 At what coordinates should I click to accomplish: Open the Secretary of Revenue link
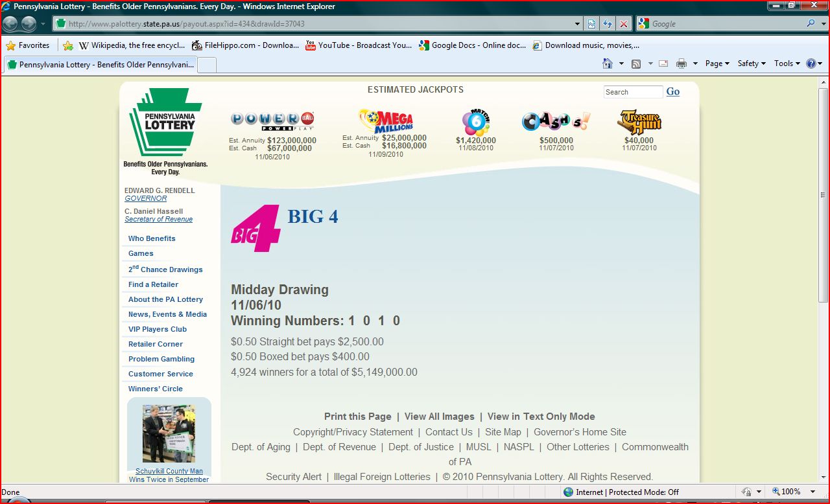coord(159,219)
